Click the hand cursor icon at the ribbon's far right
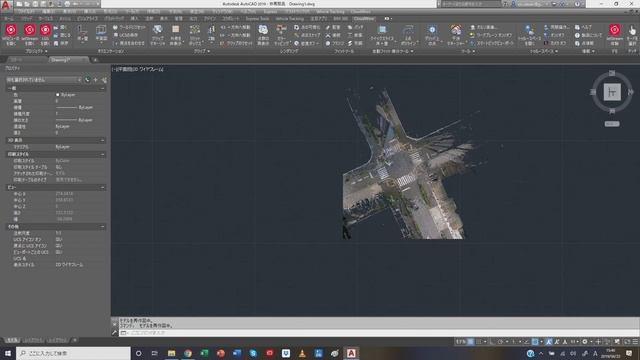Viewport: 640px width, 360px height. click(632, 30)
